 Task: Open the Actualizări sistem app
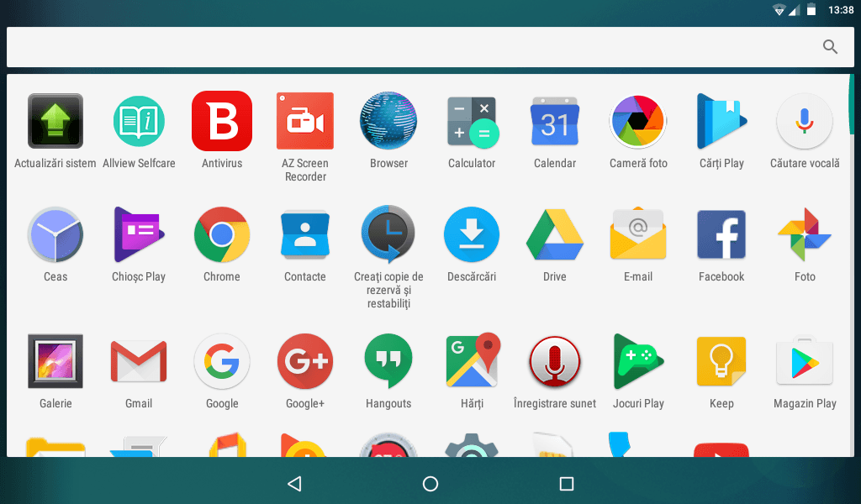55,121
